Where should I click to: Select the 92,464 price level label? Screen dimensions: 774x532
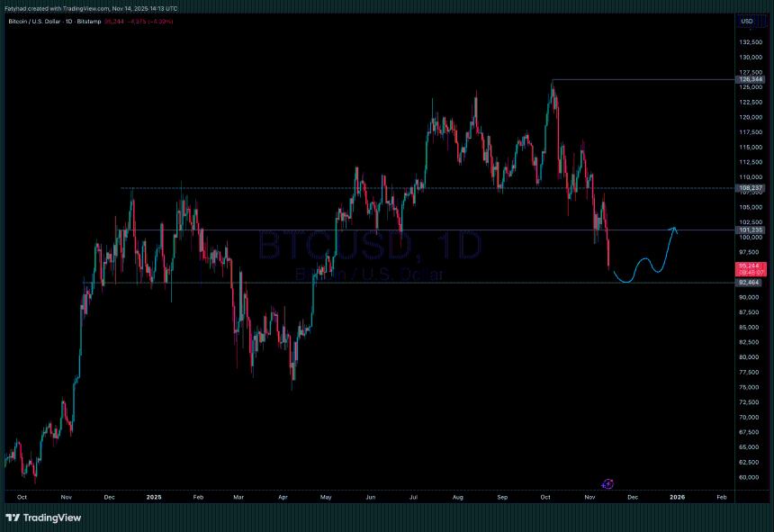(x=749, y=283)
